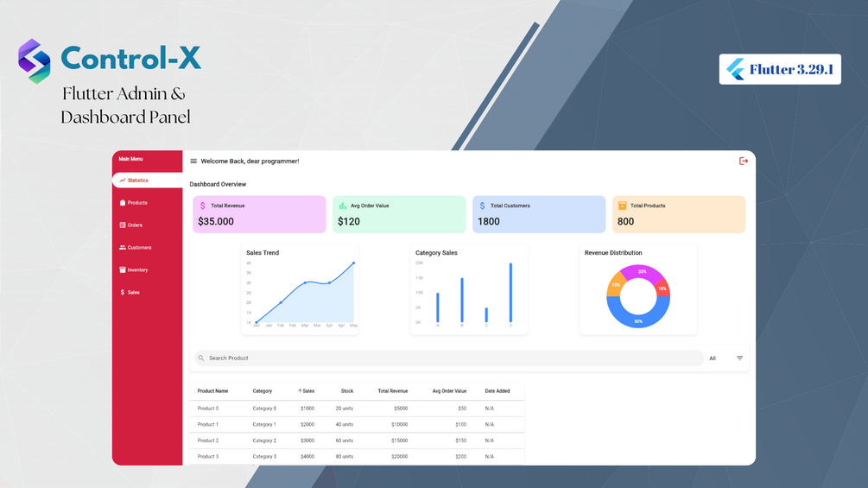The image size is (868, 488).
Task: Click the $150 avg order value cell
Action: [x=460, y=440]
